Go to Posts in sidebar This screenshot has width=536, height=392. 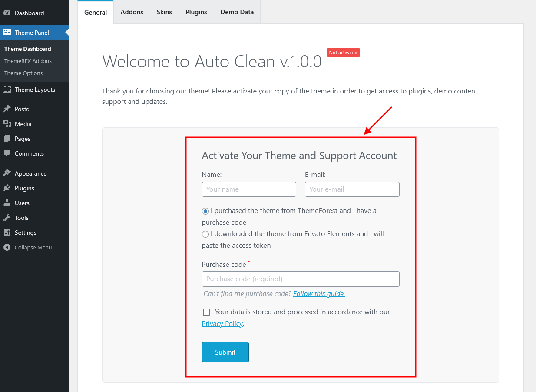coord(34,109)
